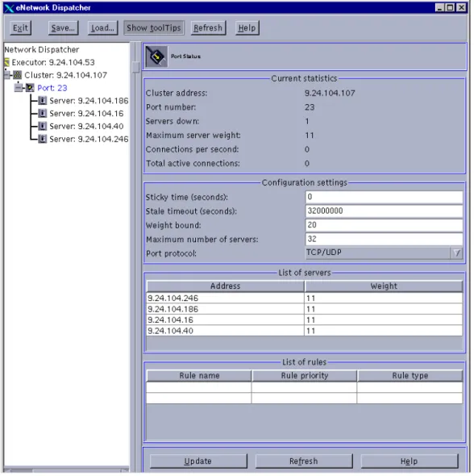Collapse the Port 23 tree node

tap(19, 88)
